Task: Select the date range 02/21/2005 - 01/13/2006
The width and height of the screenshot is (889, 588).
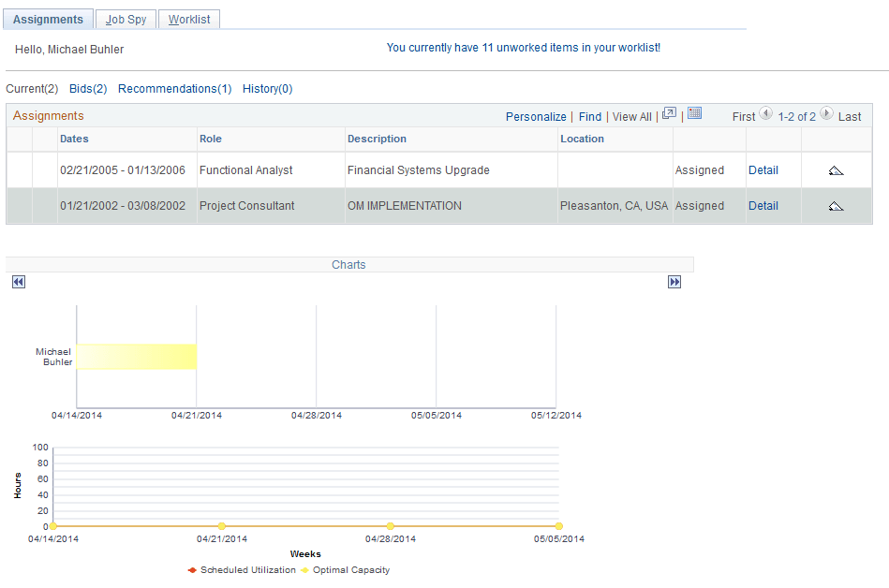Action: (123, 170)
